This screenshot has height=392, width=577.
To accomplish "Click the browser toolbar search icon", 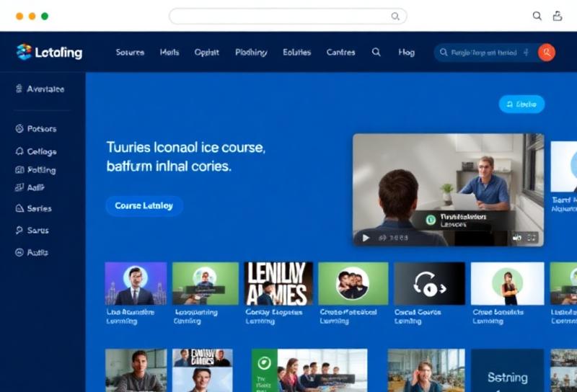I will pyautogui.click(x=537, y=16).
